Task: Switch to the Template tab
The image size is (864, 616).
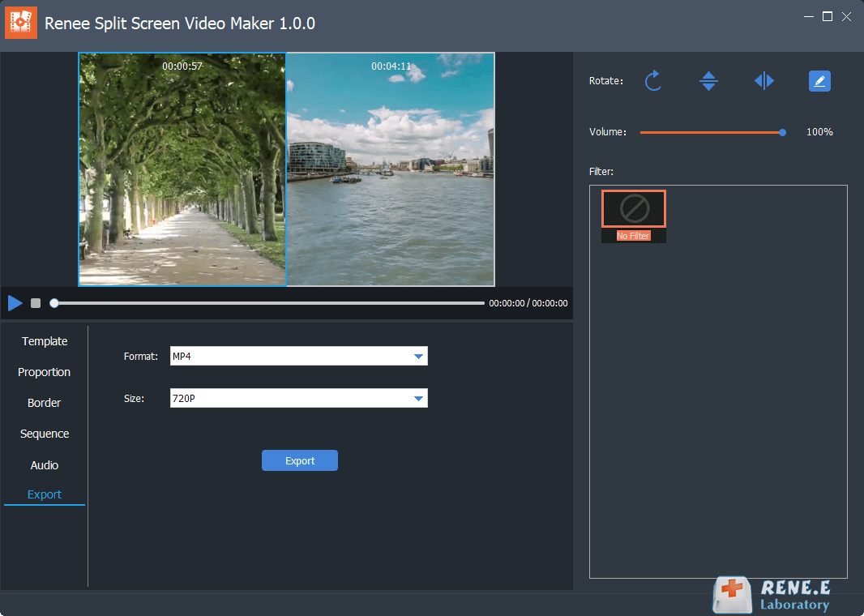Action: pyautogui.click(x=45, y=341)
